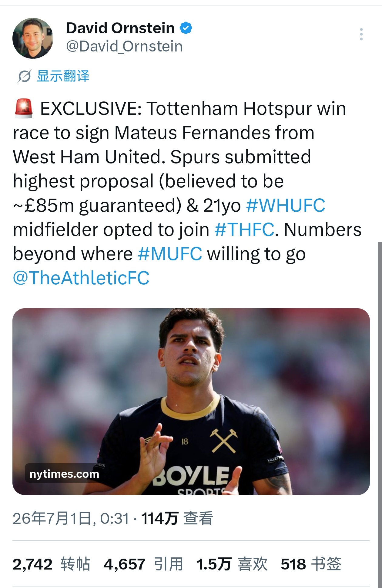View the 1.5万 喜欢 likes list

232,564
